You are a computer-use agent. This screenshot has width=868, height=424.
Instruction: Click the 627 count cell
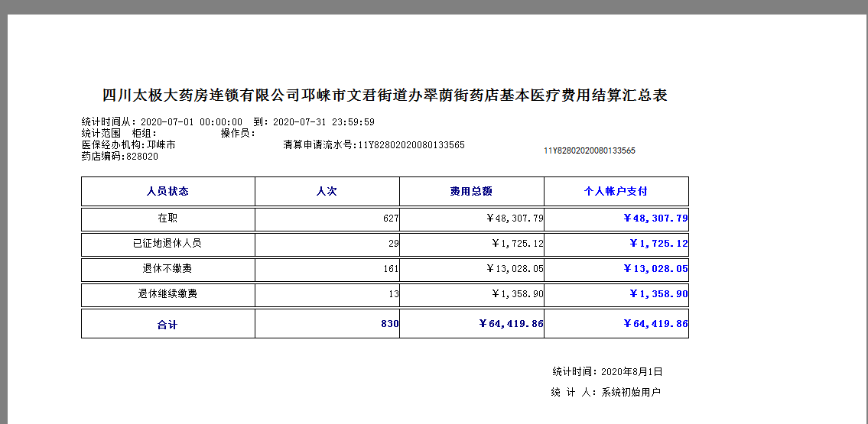tap(327, 218)
